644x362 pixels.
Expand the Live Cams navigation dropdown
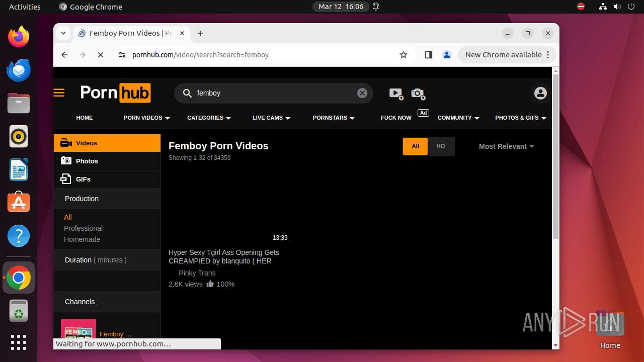271,118
